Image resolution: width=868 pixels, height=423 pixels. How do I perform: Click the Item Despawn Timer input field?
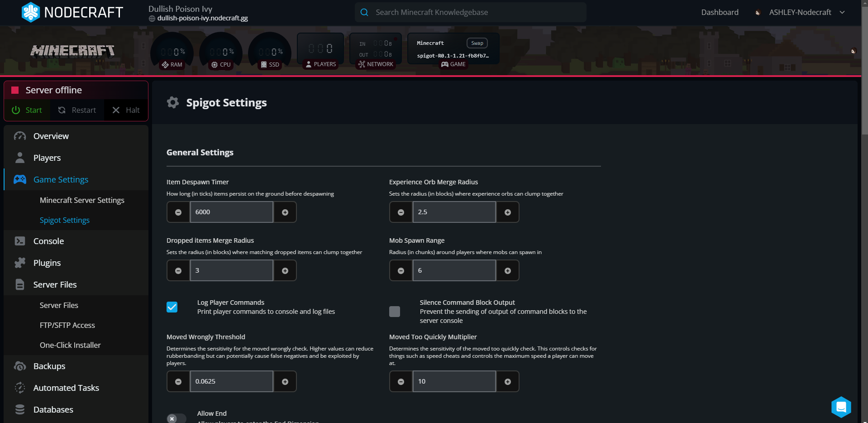(232, 212)
